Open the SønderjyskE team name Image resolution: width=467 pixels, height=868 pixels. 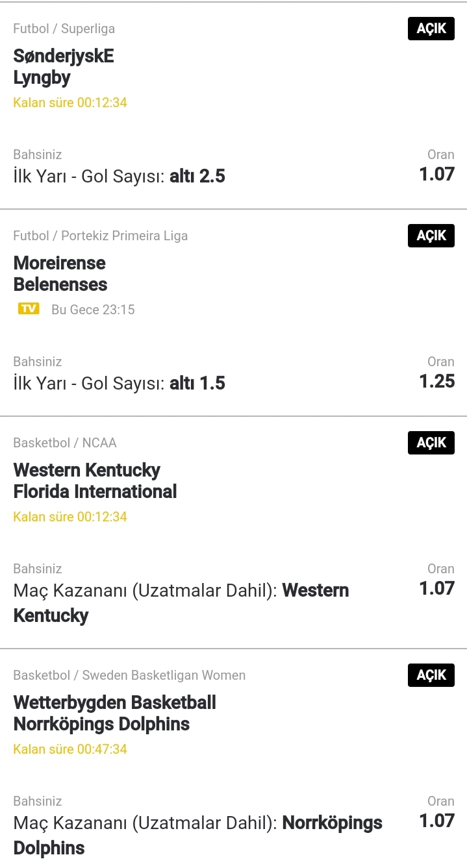(64, 56)
